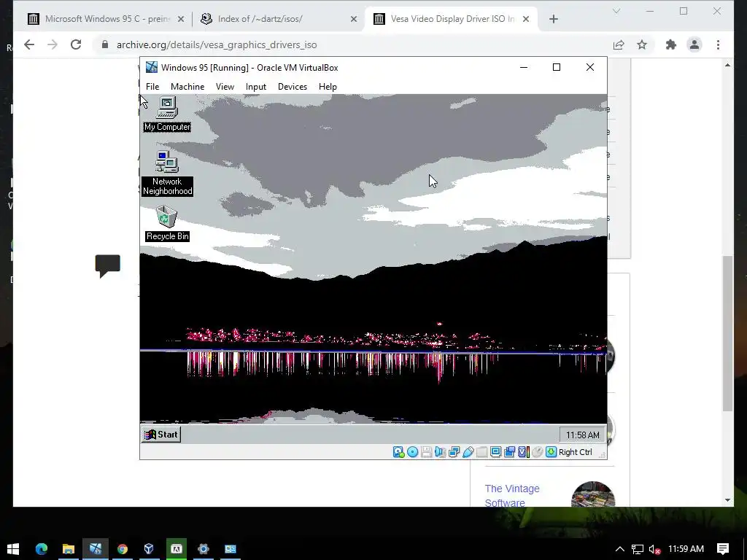Click the display indicator icon in status bar
This screenshot has height=560, width=747.
[x=495, y=452]
